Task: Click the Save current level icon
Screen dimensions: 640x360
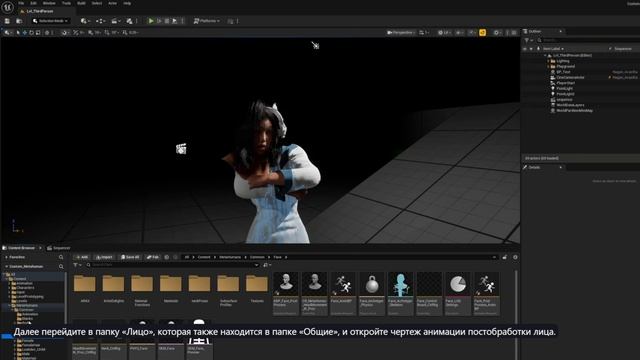Action: (7, 21)
